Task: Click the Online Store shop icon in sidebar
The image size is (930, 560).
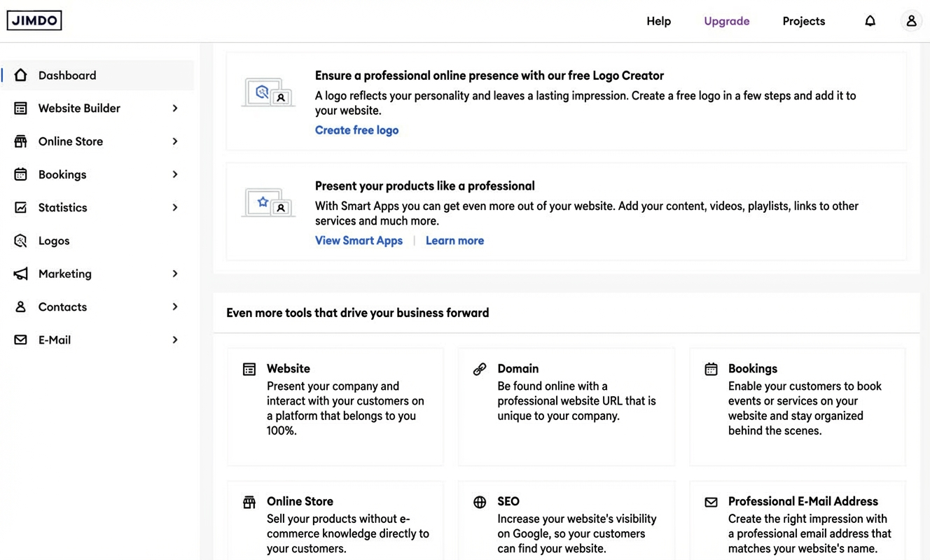Action: (x=21, y=141)
